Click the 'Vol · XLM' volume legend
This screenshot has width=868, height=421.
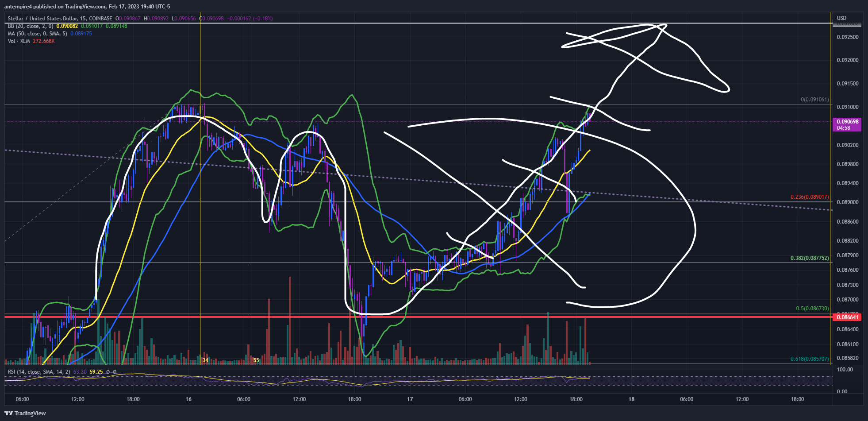tap(19, 41)
